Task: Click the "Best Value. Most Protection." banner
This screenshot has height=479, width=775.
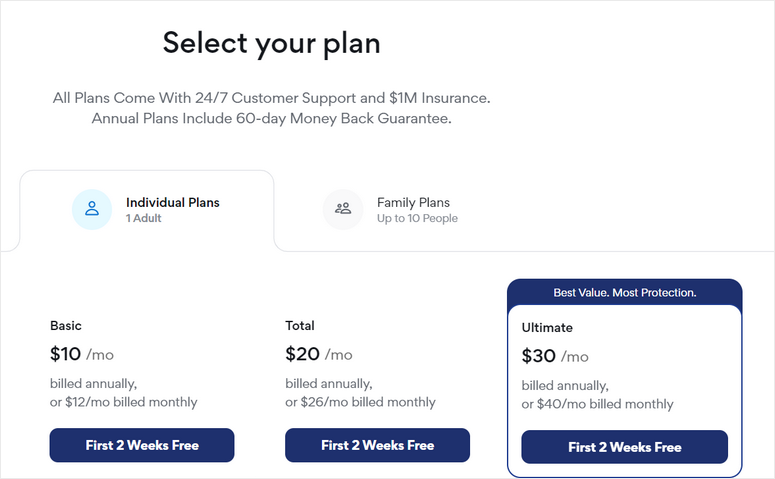Action: pyautogui.click(x=624, y=293)
